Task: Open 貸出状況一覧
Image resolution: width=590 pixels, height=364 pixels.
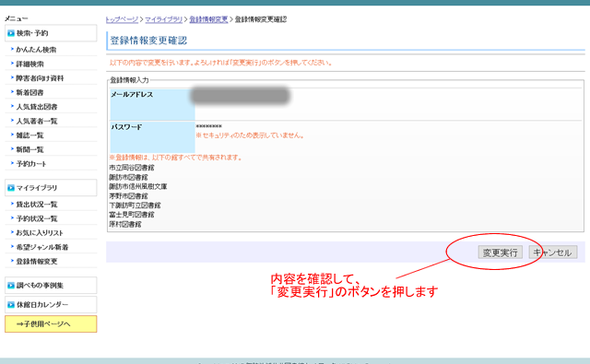Action: click(x=37, y=205)
